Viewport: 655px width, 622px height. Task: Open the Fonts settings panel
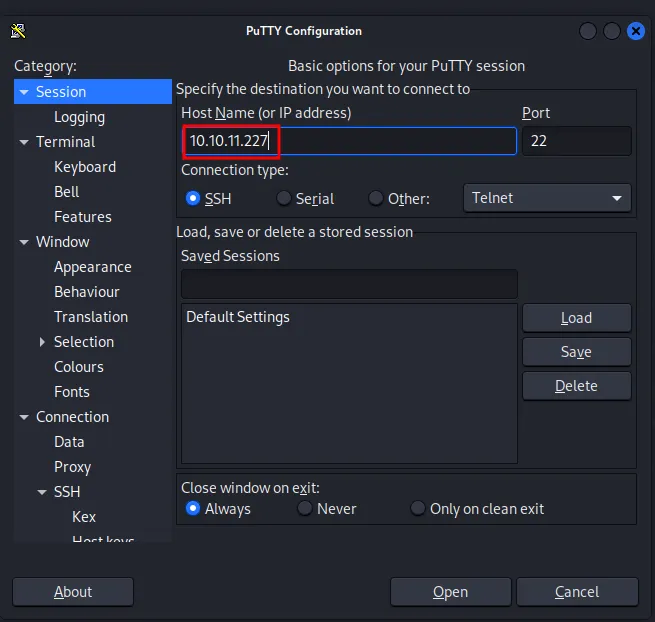[72, 392]
